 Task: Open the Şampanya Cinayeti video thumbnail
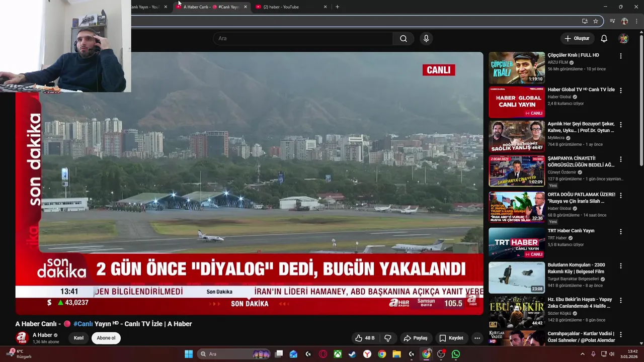coord(517,171)
